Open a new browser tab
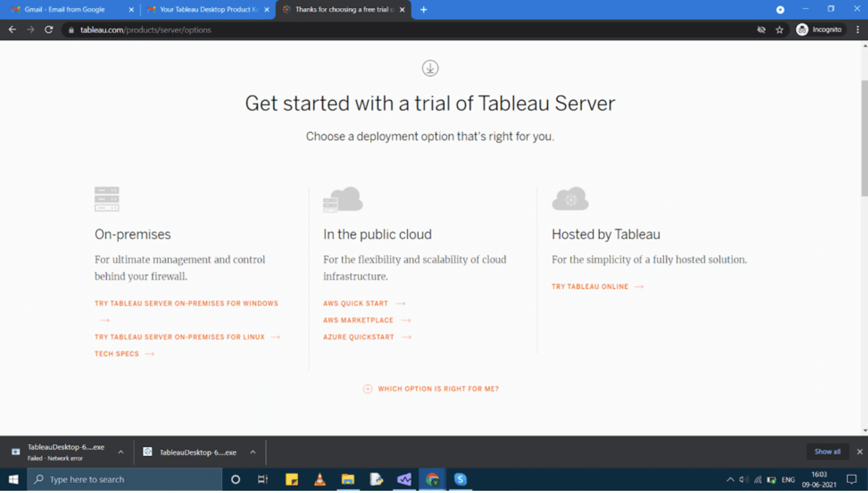This screenshot has height=493, width=868. 423,9
